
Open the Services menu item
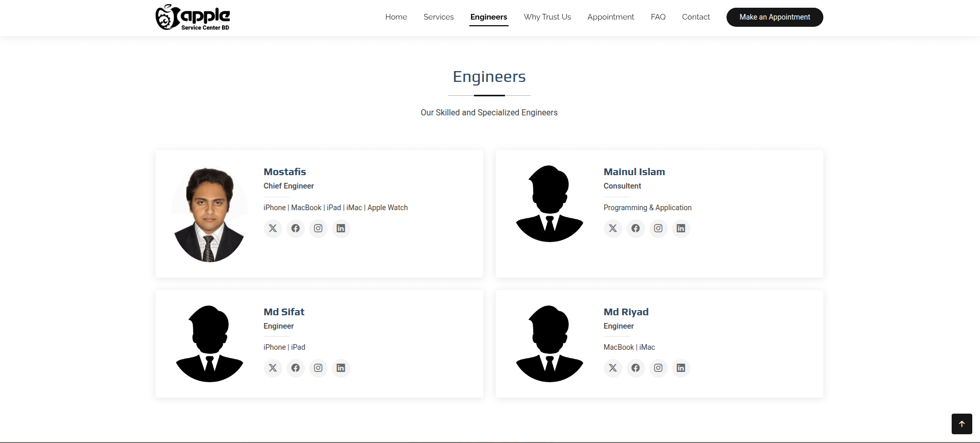(x=438, y=17)
